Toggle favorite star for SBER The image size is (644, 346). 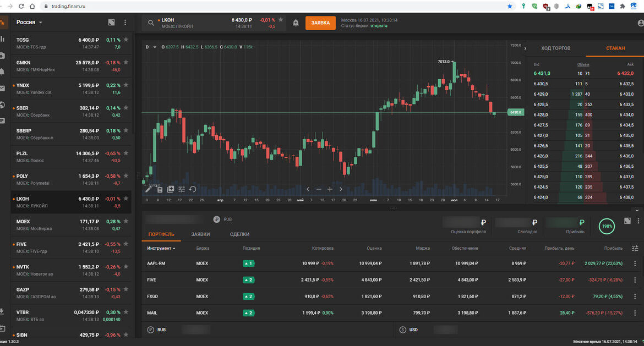click(126, 108)
